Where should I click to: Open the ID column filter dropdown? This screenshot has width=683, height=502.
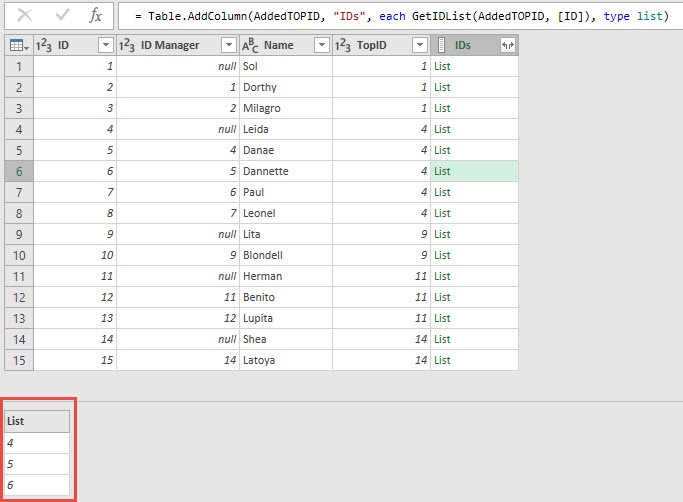pos(106,45)
